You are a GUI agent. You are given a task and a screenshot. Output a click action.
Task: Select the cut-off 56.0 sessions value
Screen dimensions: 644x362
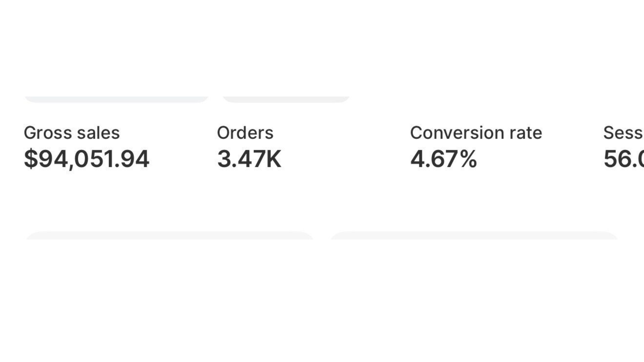click(623, 159)
